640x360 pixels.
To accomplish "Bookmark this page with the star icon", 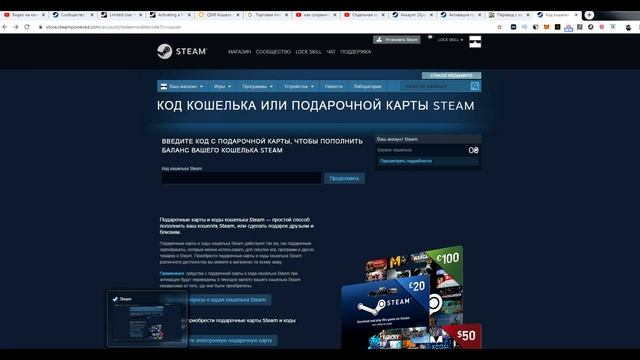I will (500, 27).
